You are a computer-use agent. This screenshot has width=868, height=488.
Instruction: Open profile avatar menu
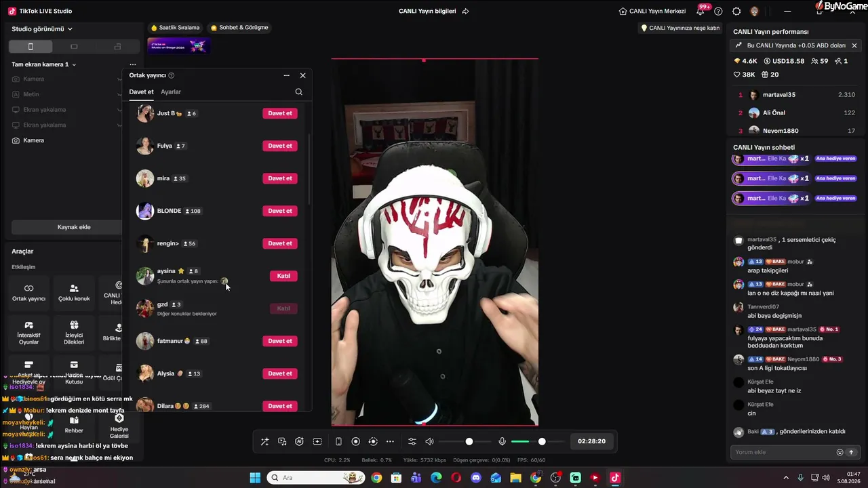[x=755, y=11]
